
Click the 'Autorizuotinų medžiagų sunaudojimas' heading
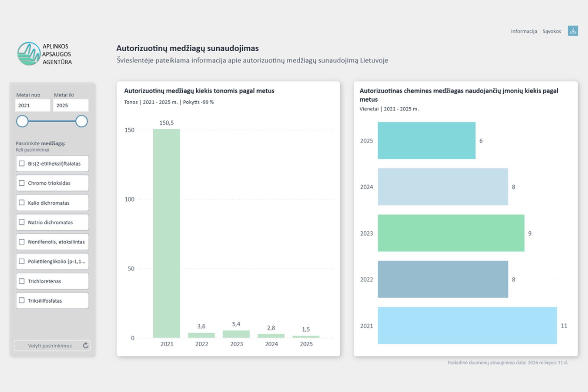187,48
